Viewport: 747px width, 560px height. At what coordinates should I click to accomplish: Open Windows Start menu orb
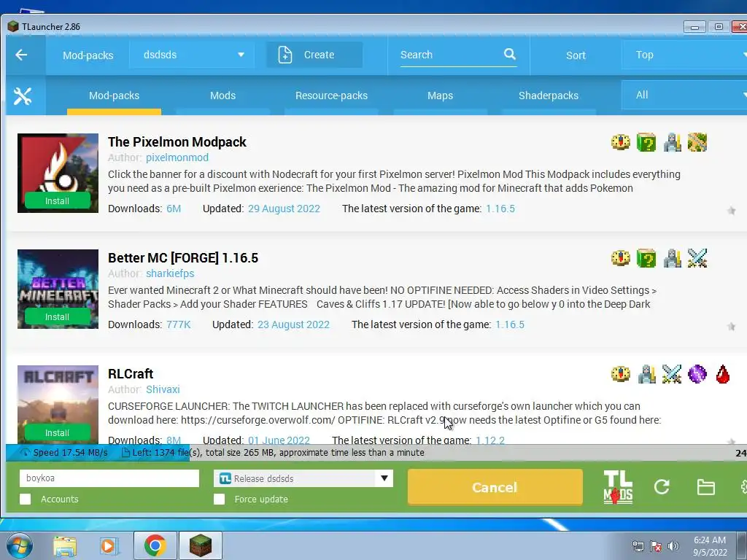[20, 545]
